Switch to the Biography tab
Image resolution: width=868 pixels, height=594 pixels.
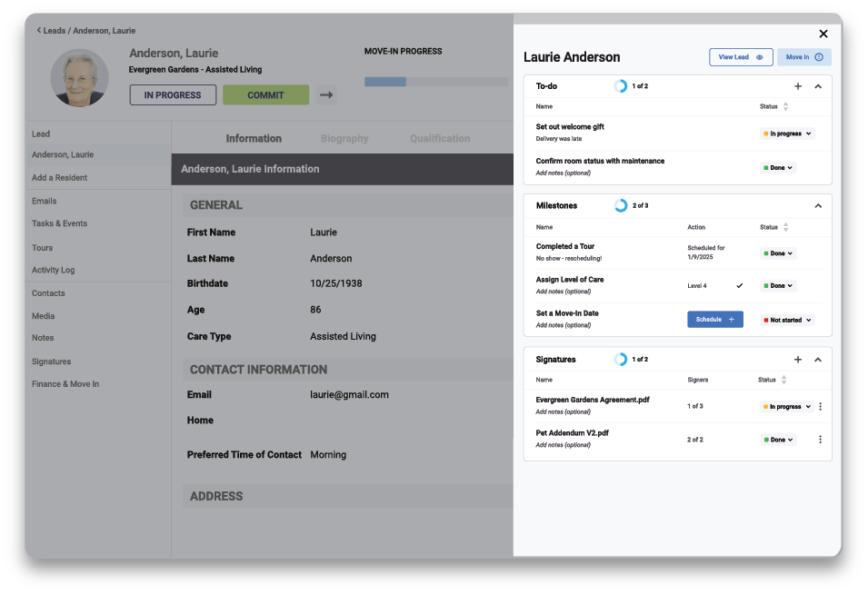click(x=344, y=139)
